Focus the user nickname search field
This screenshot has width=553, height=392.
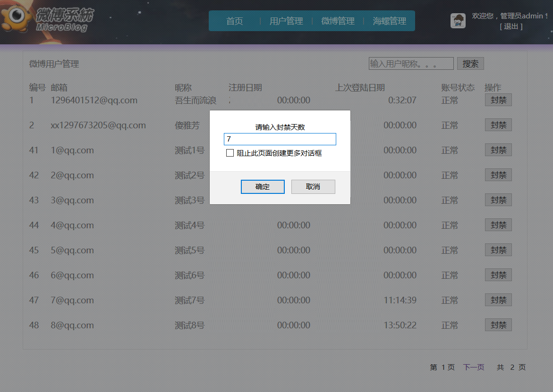pos(411,64)
